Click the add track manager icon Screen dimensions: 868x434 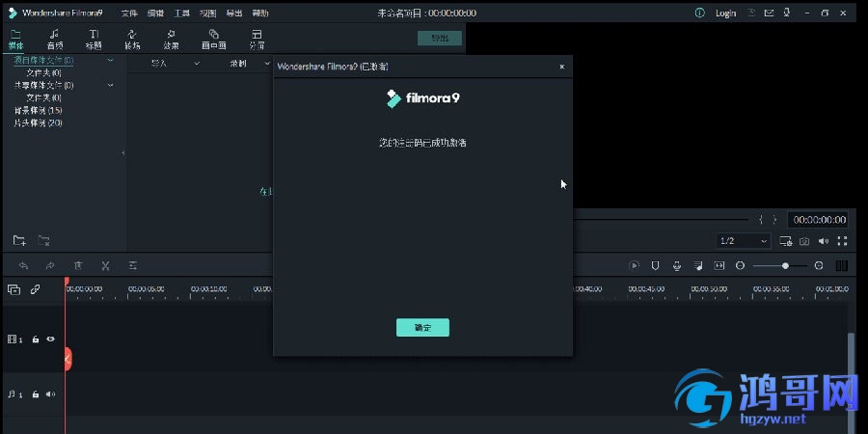pos(14,289)
